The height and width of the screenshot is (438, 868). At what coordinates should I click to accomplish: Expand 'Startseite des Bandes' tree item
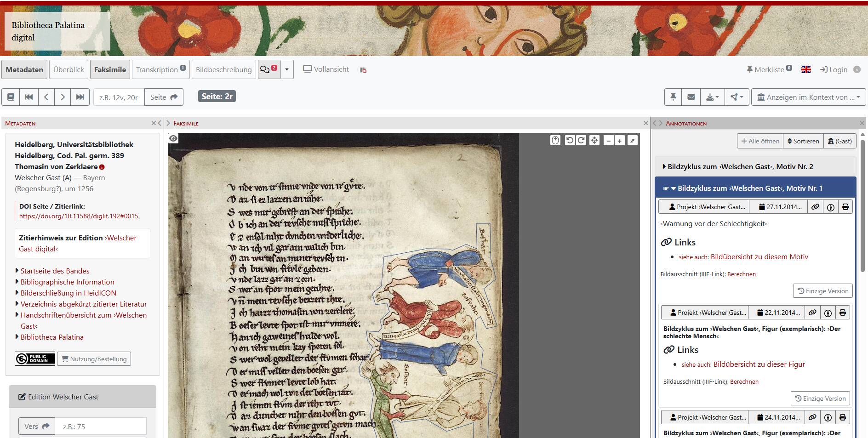click(x=55, y=271)
